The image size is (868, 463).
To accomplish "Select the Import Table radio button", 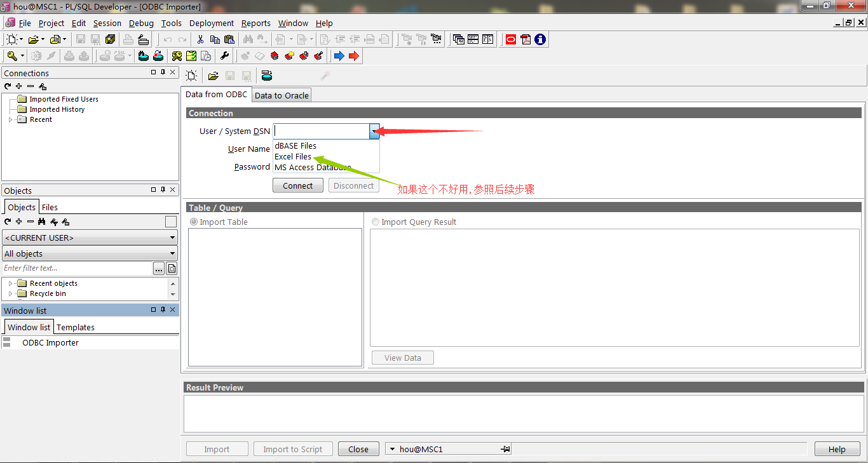I will 193,222.
